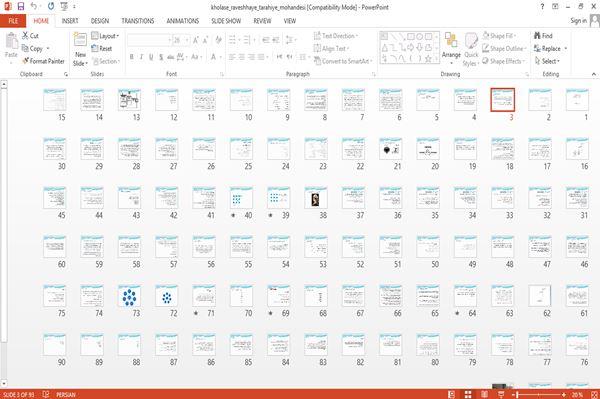Expand the Replace dropdown arrow
The height and width of the screenshot is (399, 600).
pos(565,49)
